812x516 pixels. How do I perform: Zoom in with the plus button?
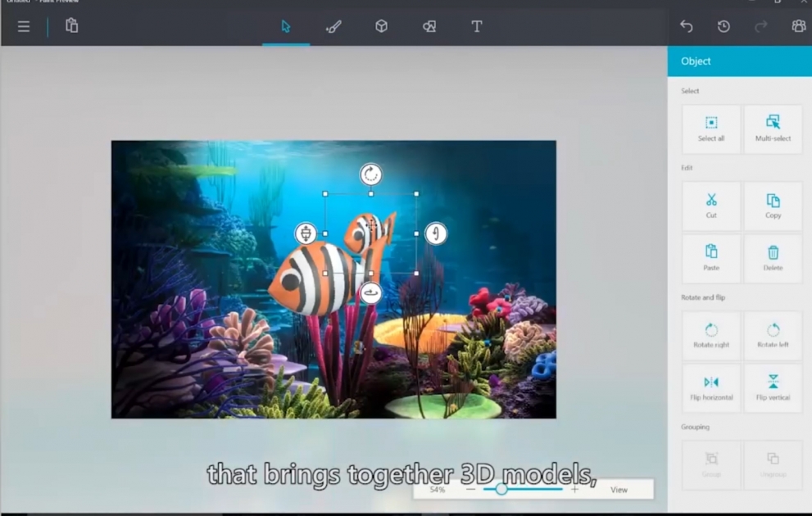[575, 489]
